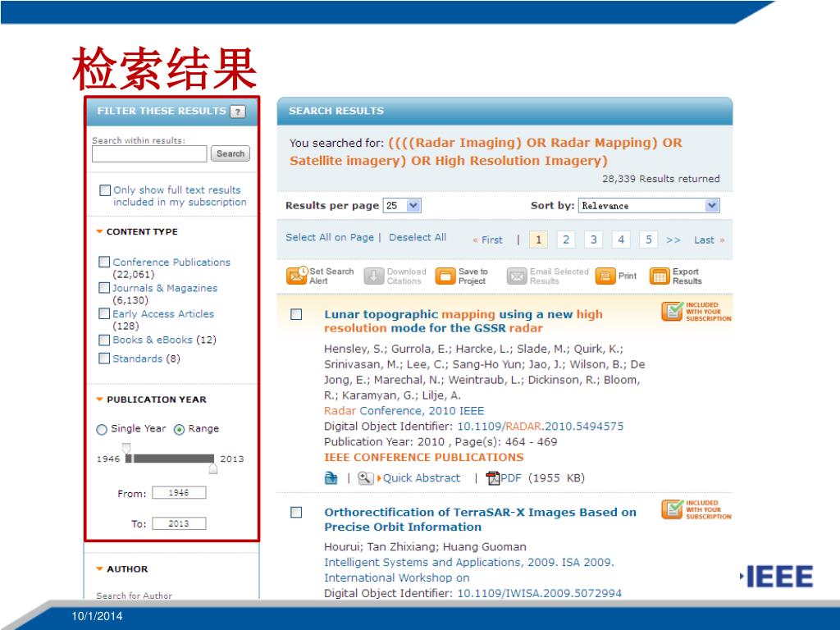840x630 pixels.
Task: Check Journals & Magazines filter
Action: click(104, 288)
